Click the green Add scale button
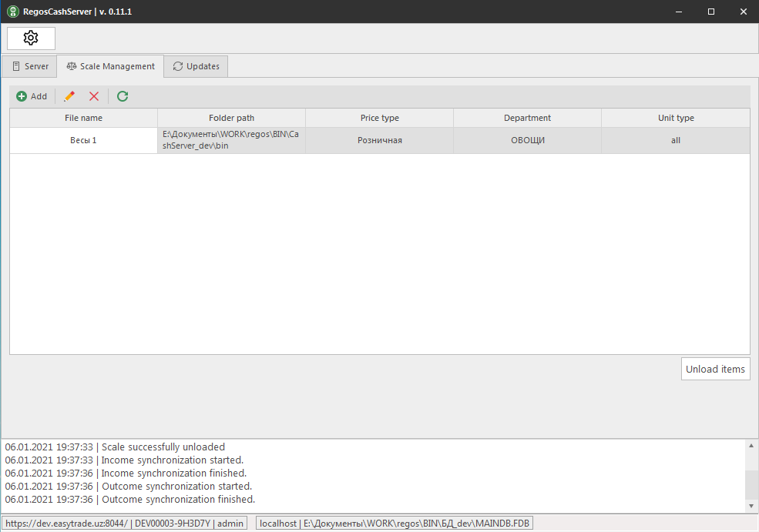Screen dimensions: 759x532 [x=32, y=96]
